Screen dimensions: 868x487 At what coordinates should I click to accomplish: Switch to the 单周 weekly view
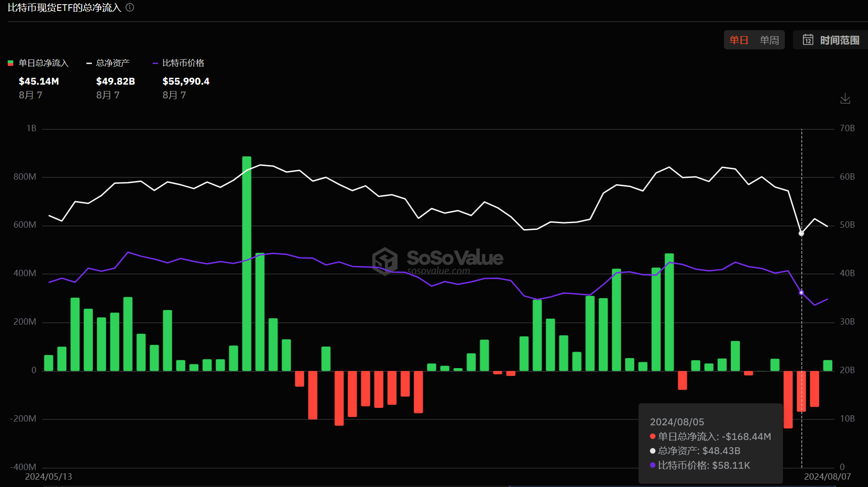pos(769,40)
